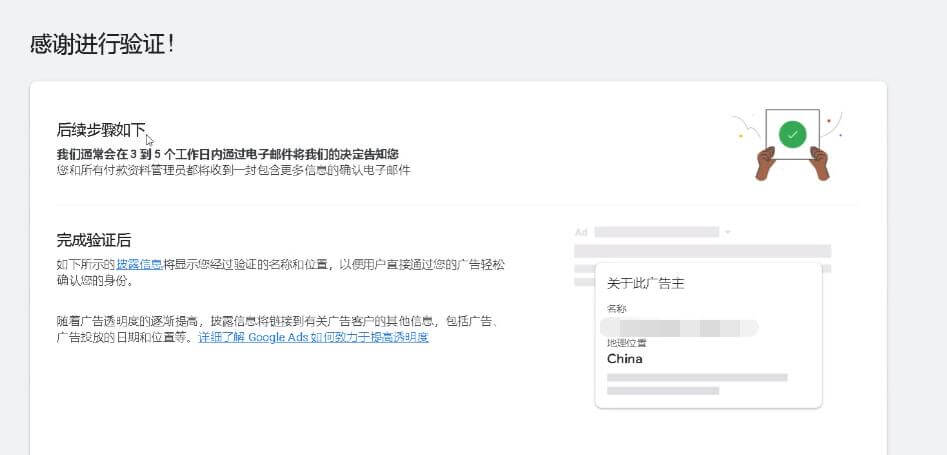947x455 pixels.
Task: Click the 地理位置 label in the advertiser card
Action: (x=626, y=343)
